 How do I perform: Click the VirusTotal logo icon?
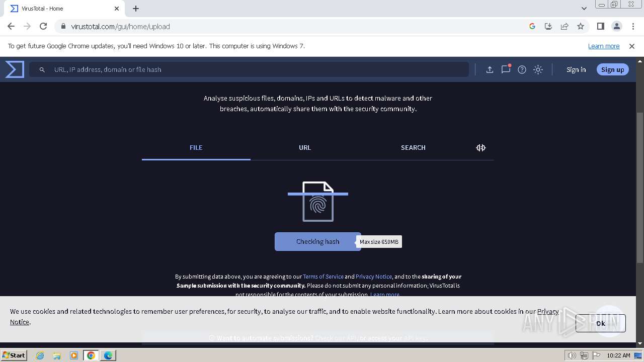pos(15,69)
